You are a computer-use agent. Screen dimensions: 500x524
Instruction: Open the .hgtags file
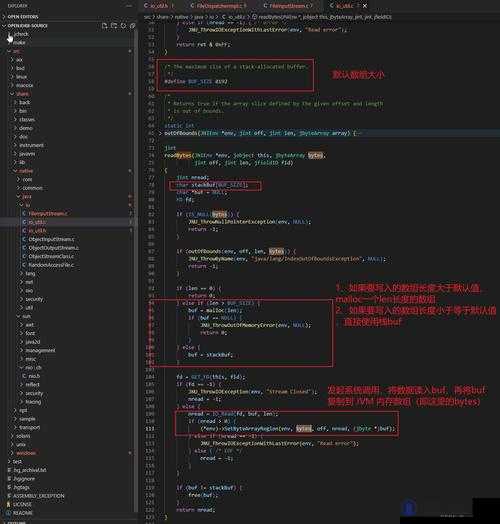click(x=19, y=487)
